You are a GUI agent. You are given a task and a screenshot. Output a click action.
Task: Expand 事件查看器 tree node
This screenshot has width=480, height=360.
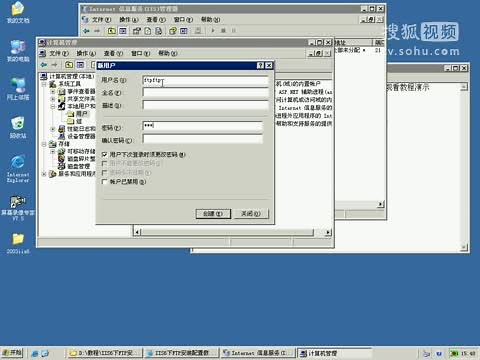53,91
